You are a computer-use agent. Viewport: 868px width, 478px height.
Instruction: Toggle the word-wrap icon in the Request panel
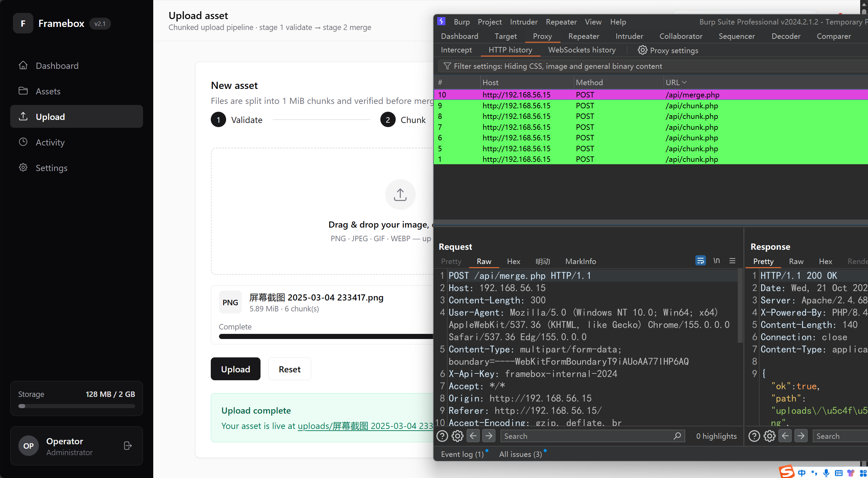700,261
